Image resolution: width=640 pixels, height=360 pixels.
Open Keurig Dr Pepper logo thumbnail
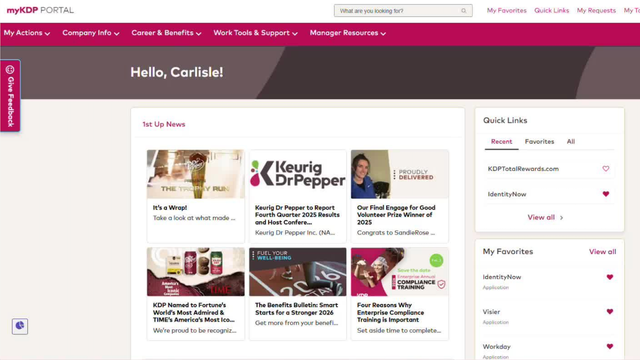tap(298, 174)
